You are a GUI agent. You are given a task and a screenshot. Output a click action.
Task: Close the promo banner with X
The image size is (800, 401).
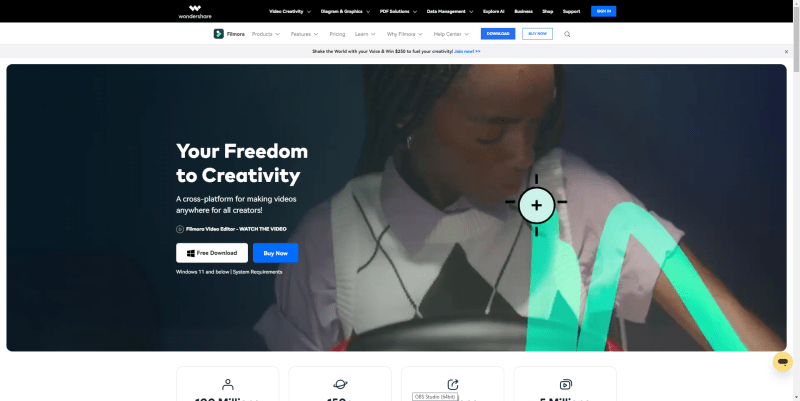[x=786, y=52]
